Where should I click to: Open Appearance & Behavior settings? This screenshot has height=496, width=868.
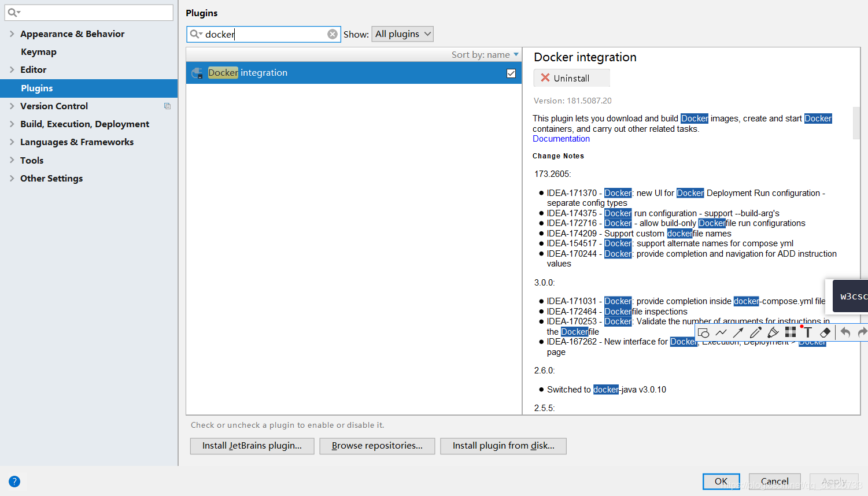point(72,34)
